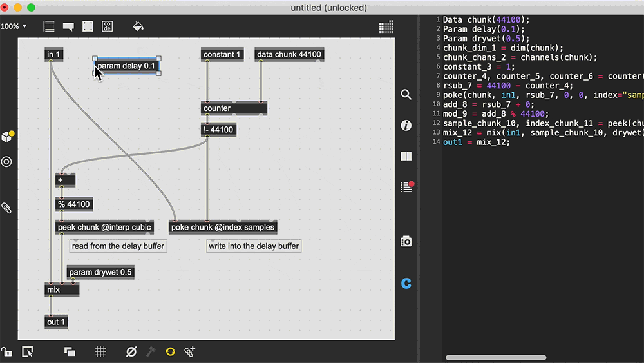Open the reference book icon

tap(406, 156)
